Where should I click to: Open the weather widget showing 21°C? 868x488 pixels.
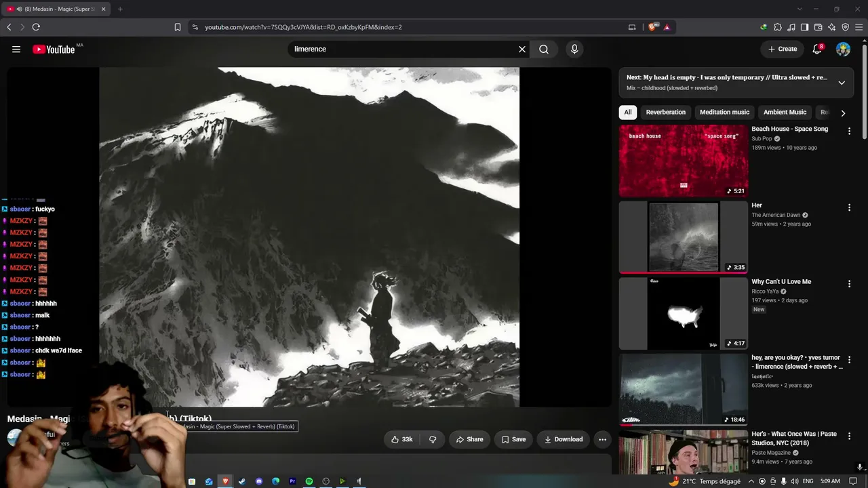[705, 481]
